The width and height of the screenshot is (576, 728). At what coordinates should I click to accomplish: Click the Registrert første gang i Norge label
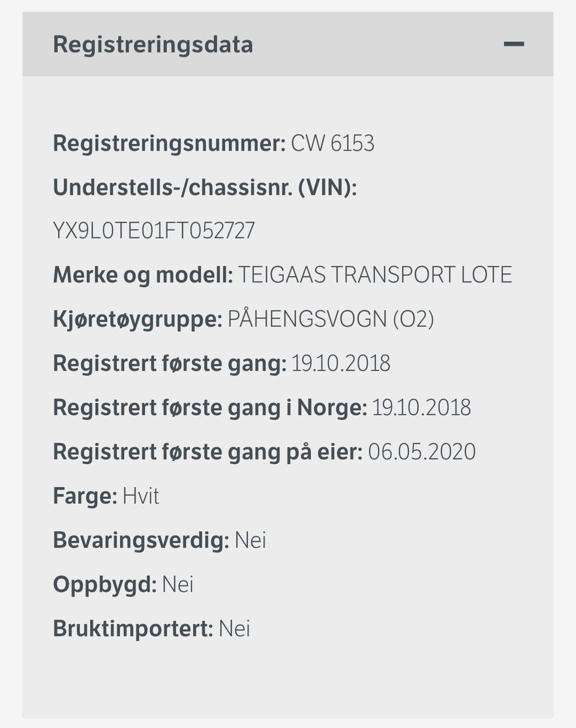coord(209,408)
